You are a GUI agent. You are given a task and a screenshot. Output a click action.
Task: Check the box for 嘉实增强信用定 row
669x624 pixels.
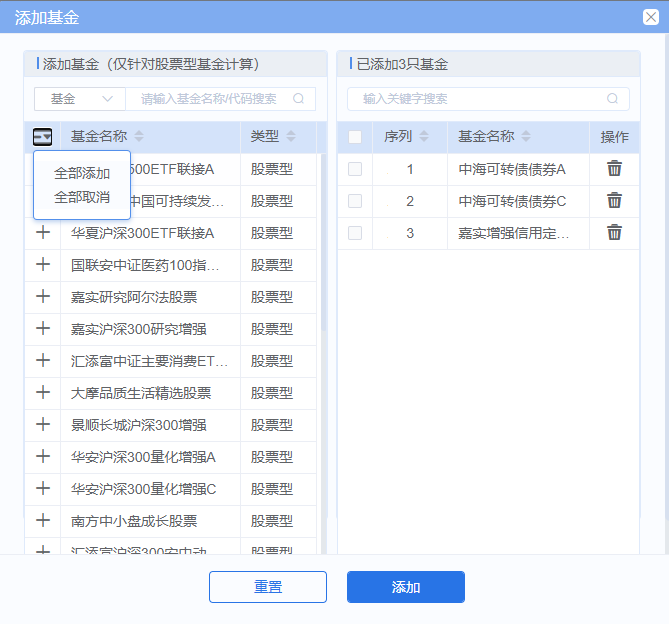pyautogui.click(x=355, y=233)
